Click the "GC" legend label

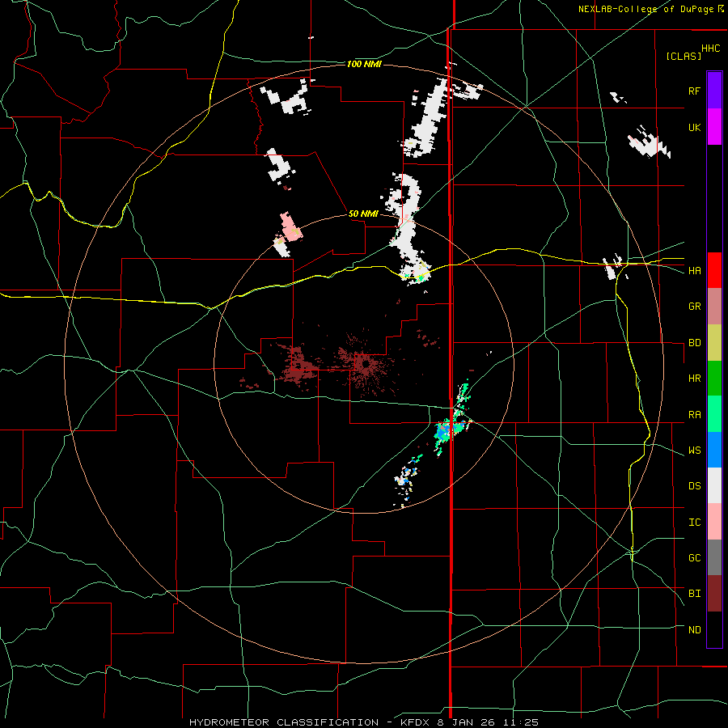[694, 558]
